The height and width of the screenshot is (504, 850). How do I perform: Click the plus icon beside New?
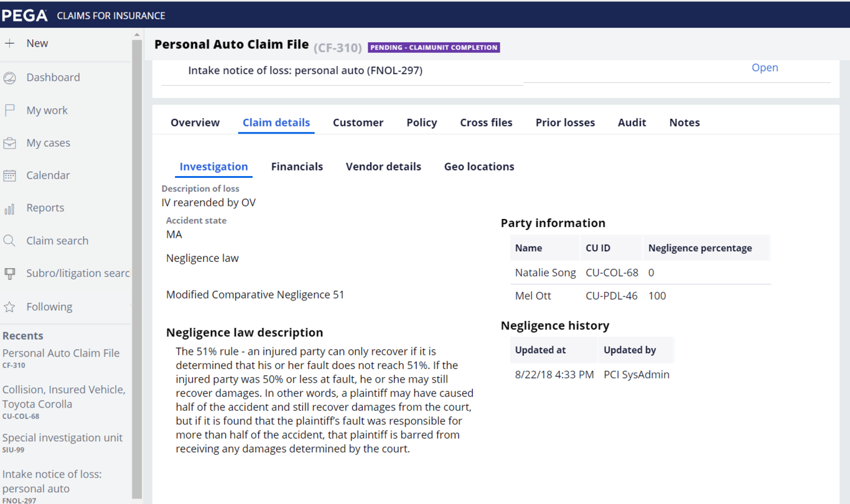point(9,44)
